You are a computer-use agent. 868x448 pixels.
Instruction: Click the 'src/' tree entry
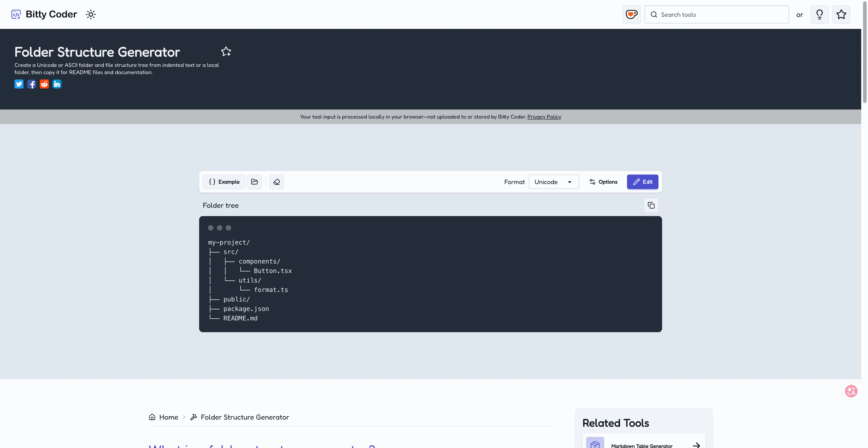(x=231, y=252)
